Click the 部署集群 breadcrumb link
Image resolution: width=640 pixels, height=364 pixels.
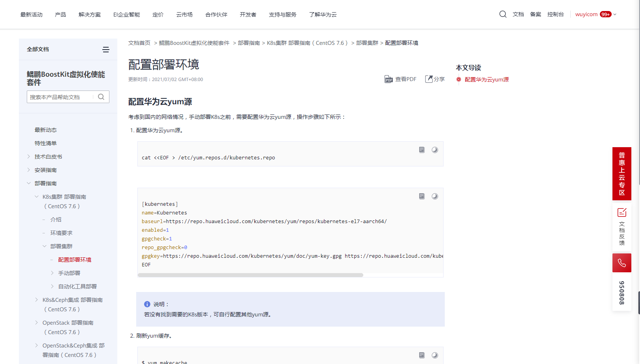367,43
